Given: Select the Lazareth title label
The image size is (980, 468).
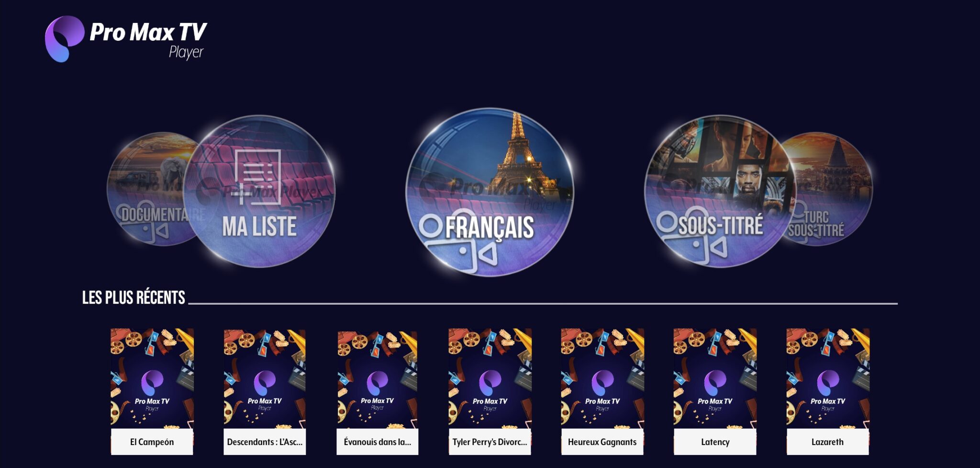Looking at the screenshot, I should tap(828, 442).
